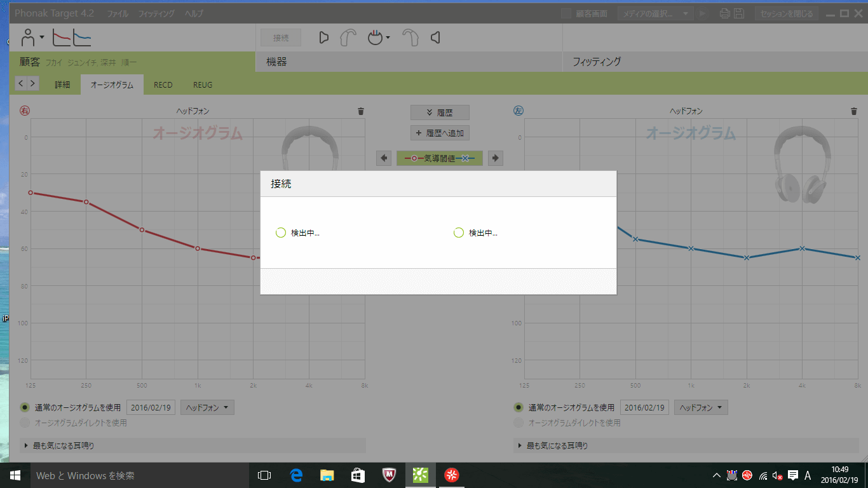Viewport: 868px width, 488px height.
Task: Click the right speaker icon in toolbar
Action: [x=323, y=37]
